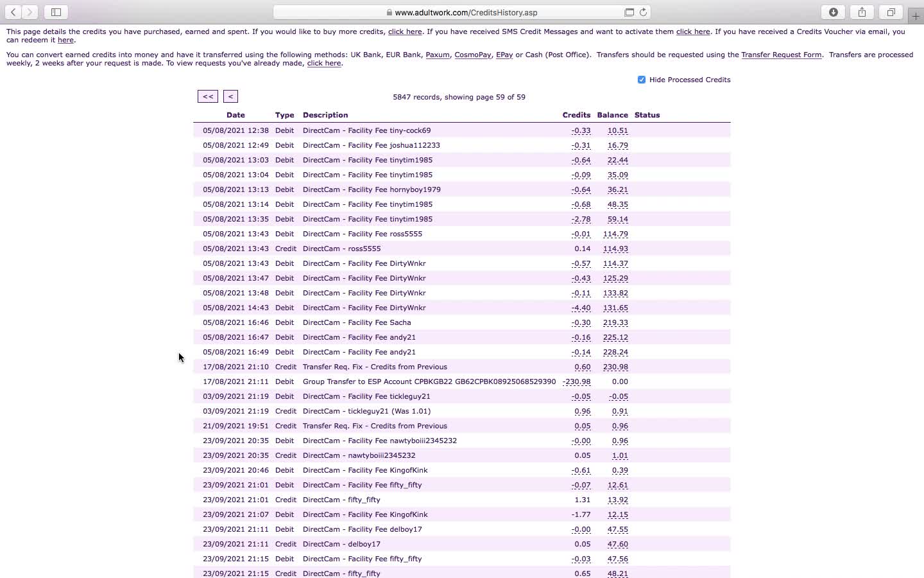Open the Share button in Safari toolbar

point(862,12)
